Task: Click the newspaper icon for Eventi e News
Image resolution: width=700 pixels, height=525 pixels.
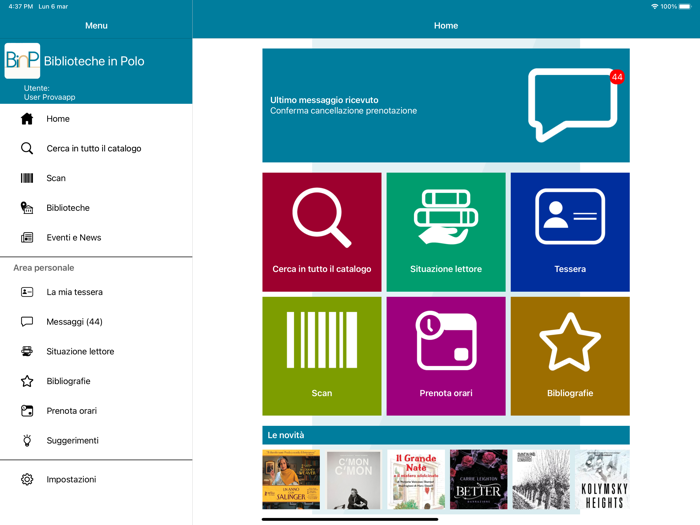Action: click(27, 238)
